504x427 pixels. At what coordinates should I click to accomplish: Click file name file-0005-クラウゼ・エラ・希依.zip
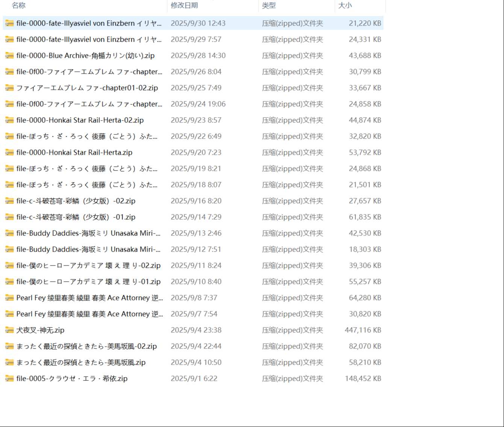72,379
